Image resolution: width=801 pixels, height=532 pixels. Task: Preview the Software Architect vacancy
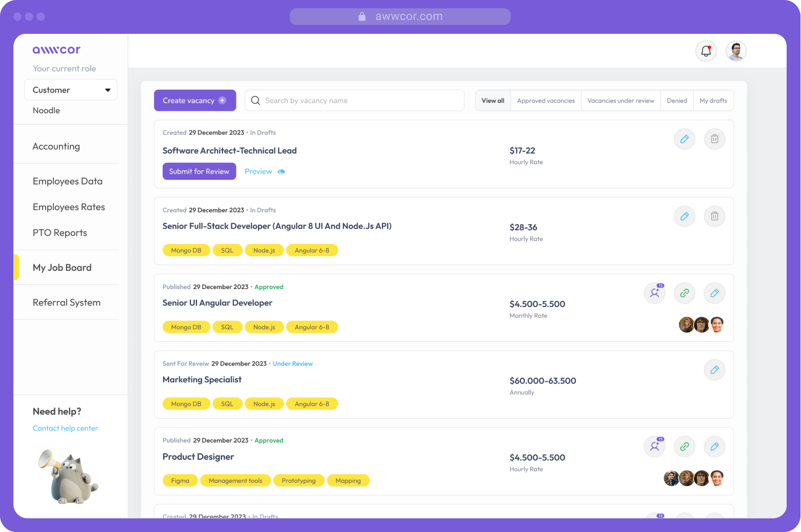pos(264,172)
